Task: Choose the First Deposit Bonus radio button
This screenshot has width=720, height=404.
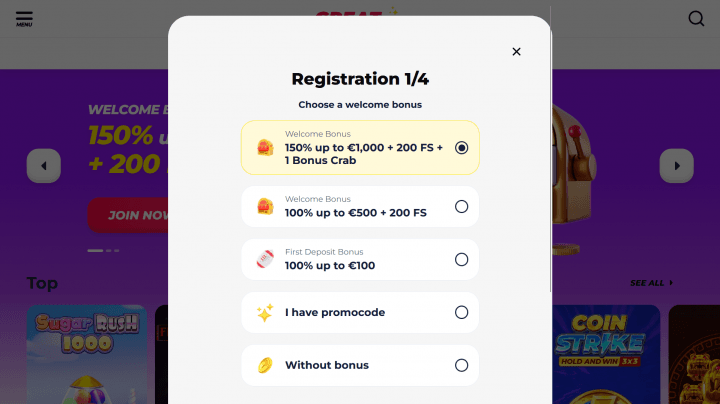Action: pyautogui.click(x=461, y=260)
